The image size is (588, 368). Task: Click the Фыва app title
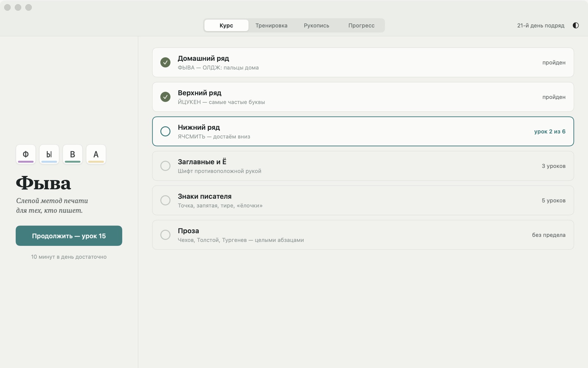pos(43,183)
